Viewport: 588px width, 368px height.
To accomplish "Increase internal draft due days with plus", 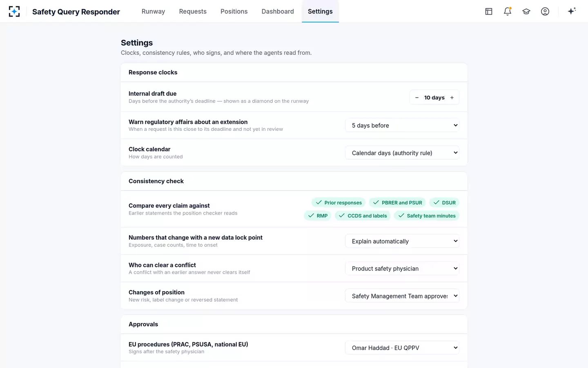I will click(x=452, y=98).
